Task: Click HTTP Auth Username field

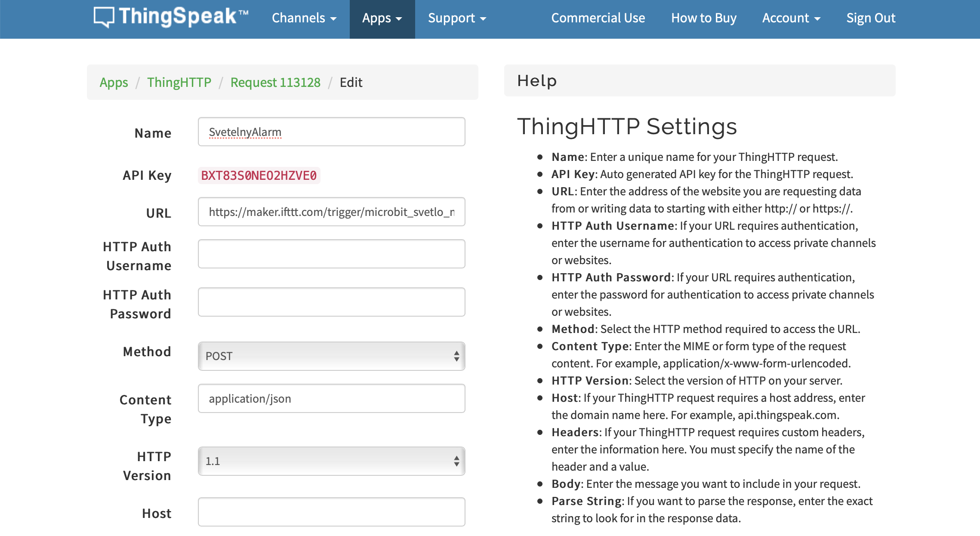Action: coord(331,254)
